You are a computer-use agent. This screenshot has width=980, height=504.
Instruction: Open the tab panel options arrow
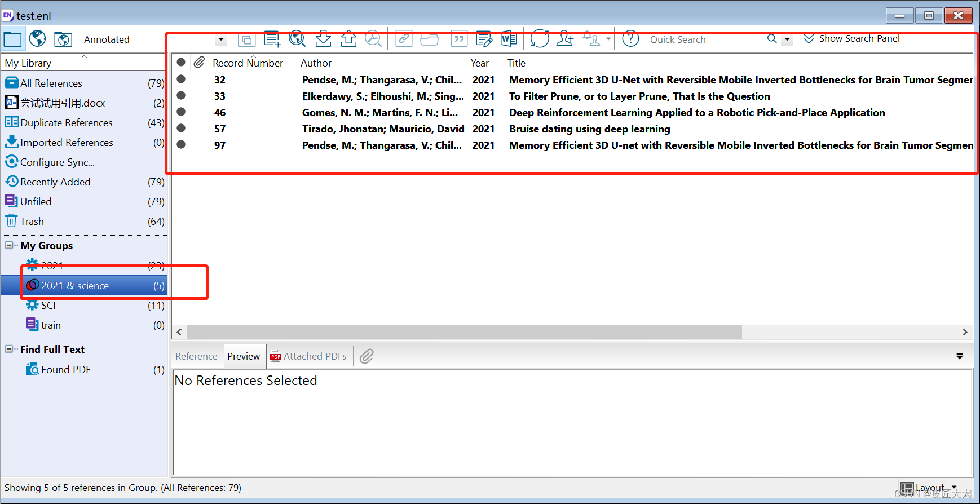click(x=960, y=356)
